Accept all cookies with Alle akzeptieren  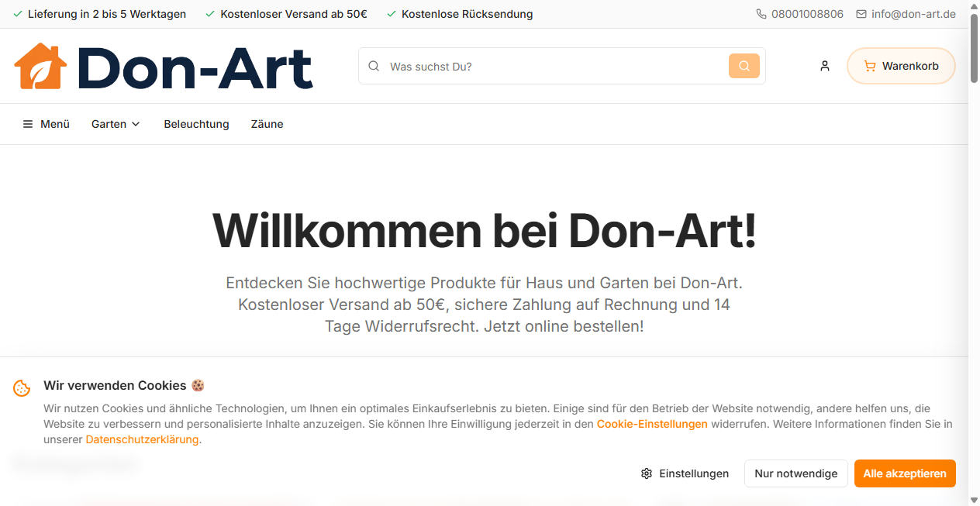(904, 473)
